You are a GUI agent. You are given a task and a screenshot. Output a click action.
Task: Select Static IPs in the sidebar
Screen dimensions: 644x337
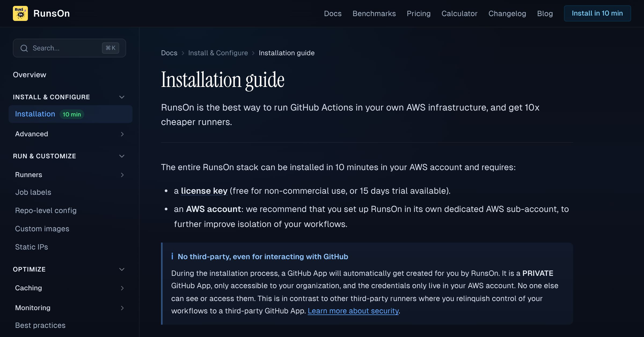(x=32, y=247)
